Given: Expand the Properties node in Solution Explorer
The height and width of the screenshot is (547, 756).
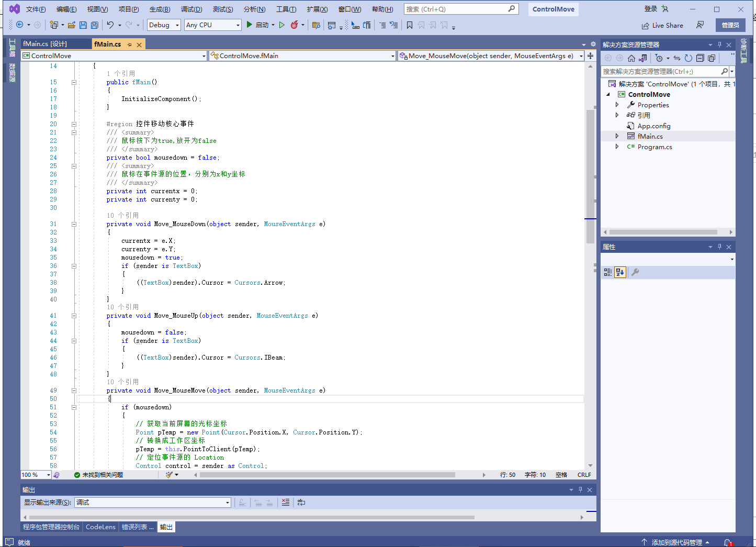Looking at the screenshot, I should point(617,105).
